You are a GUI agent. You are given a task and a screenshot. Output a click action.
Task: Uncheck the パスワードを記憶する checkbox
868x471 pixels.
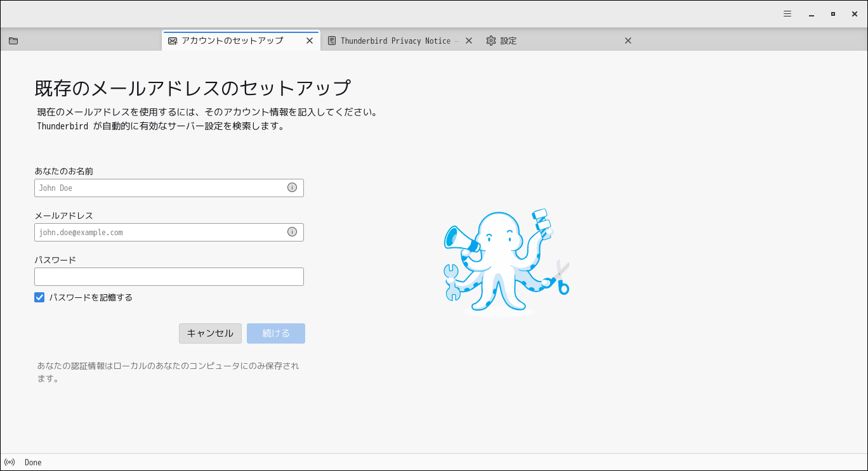point(39,297)
